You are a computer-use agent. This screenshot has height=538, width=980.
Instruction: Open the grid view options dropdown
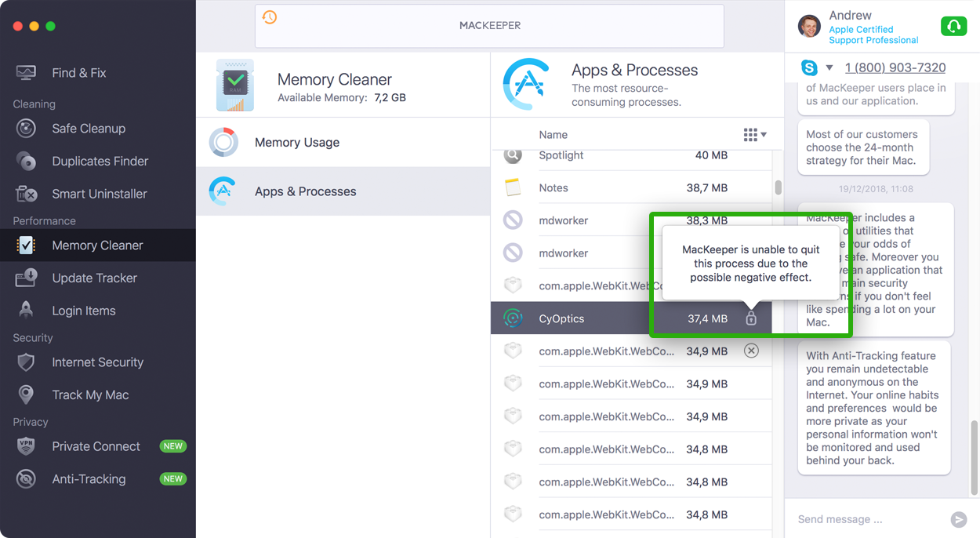755,135
